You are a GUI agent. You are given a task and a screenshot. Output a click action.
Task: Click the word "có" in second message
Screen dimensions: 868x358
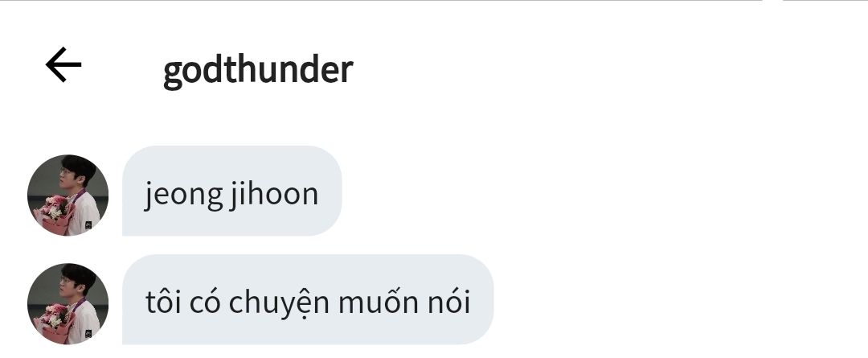(x=205, y=302)
